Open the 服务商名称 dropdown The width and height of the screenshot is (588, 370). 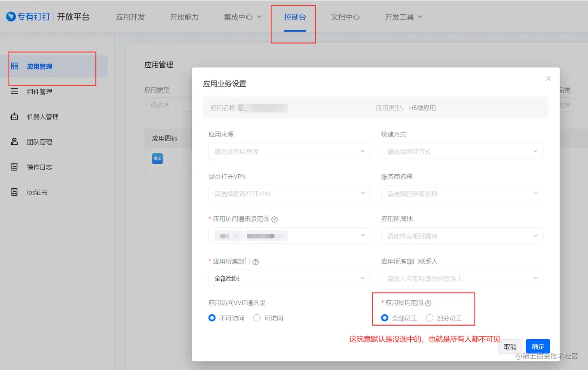tap(462, 193)
